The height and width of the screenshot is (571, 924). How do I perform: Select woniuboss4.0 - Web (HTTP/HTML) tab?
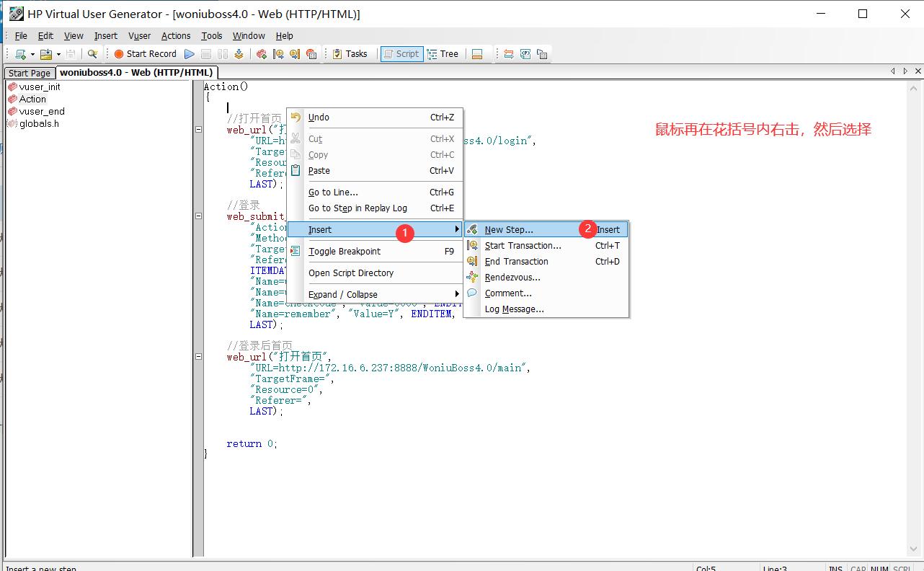coord(136,72)
